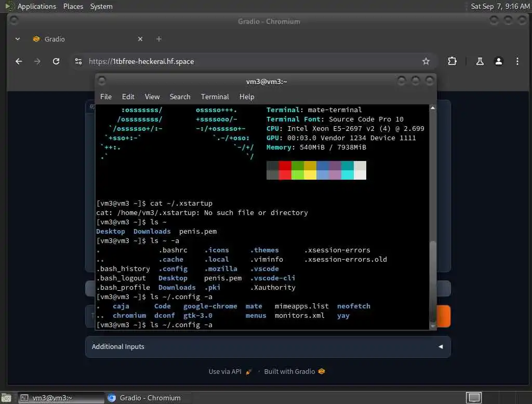
Task: Switch to Gradio - Chromium taskbar button
Action: click(149, 398)
